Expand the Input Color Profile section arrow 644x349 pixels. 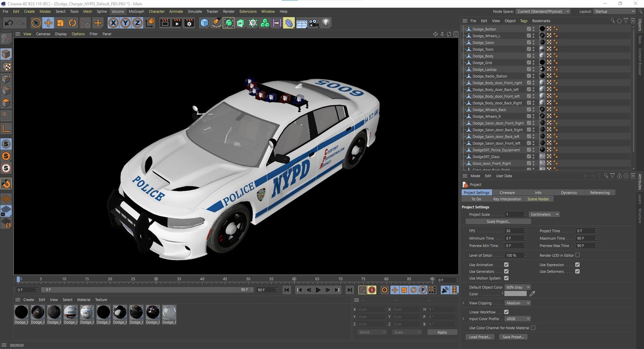tap(463, 319)
